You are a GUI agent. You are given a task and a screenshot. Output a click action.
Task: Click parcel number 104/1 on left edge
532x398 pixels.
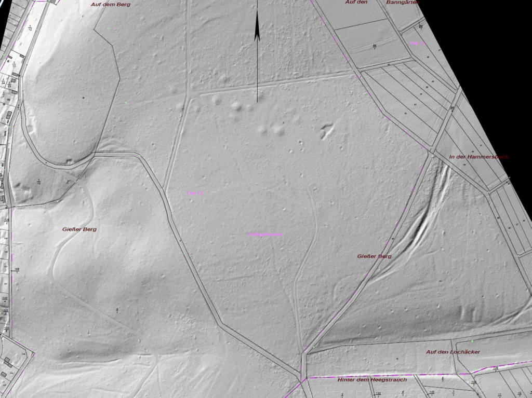pyautogui.click(x=17, y=270)
